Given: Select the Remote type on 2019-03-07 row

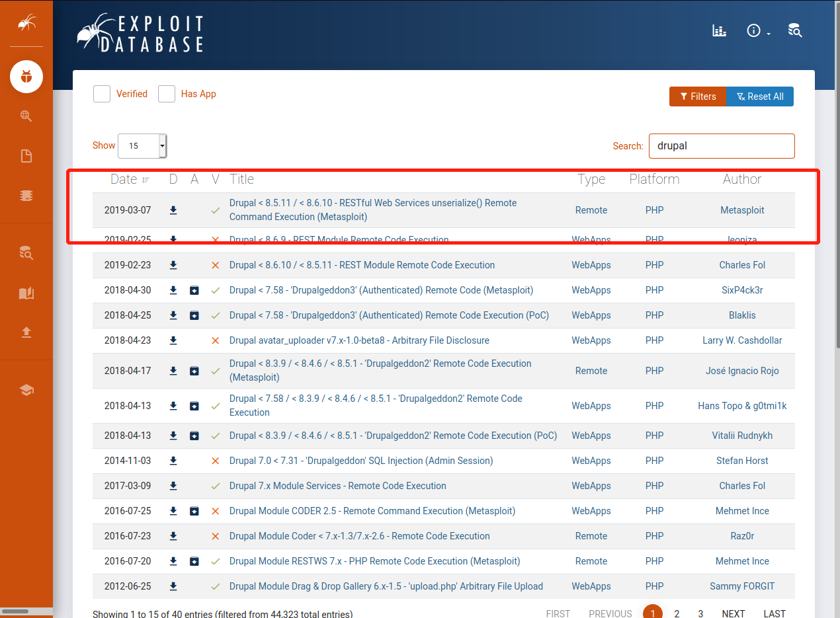Looking at the screenshot, I should [x=591, y=210].
